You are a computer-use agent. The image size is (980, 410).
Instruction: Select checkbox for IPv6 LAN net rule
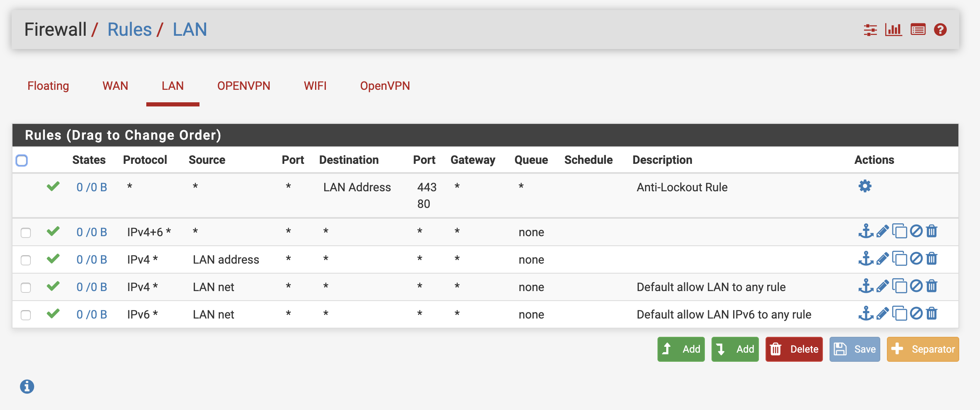(26, 315)
